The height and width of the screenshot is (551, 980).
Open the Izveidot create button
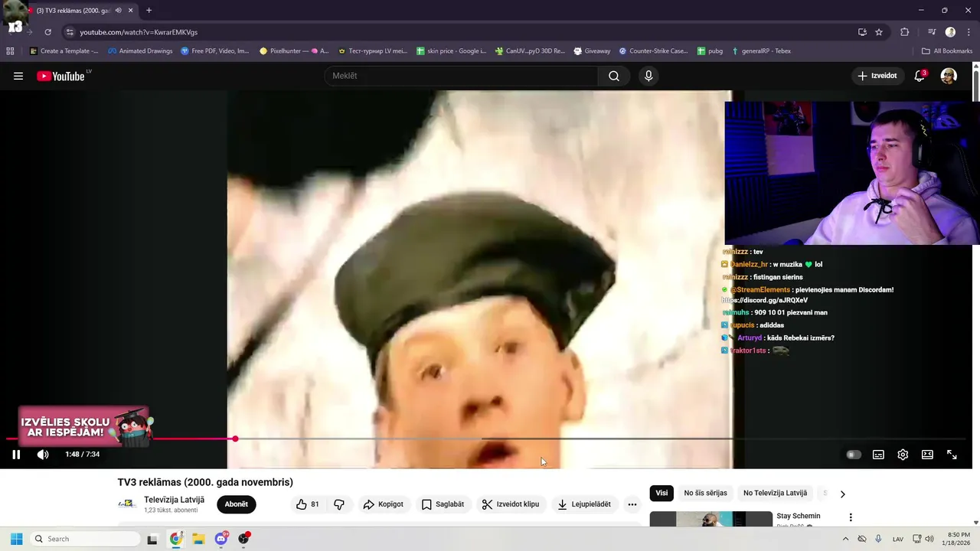point(877,76)
